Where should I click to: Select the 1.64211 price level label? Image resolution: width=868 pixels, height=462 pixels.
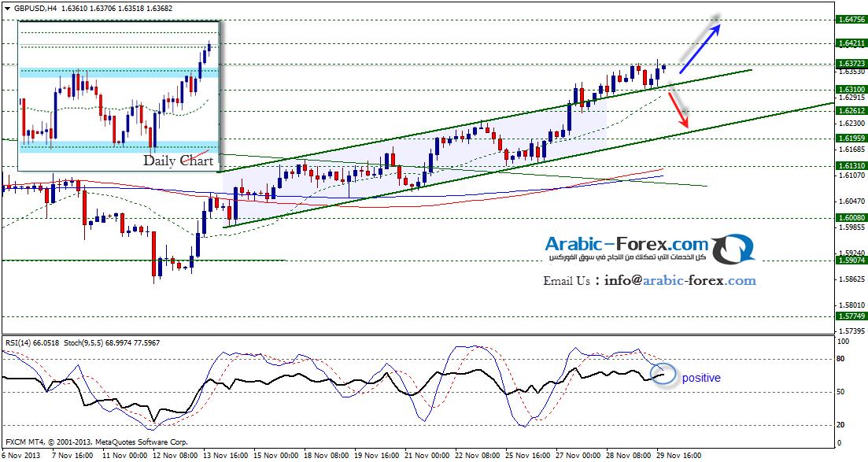851,43
